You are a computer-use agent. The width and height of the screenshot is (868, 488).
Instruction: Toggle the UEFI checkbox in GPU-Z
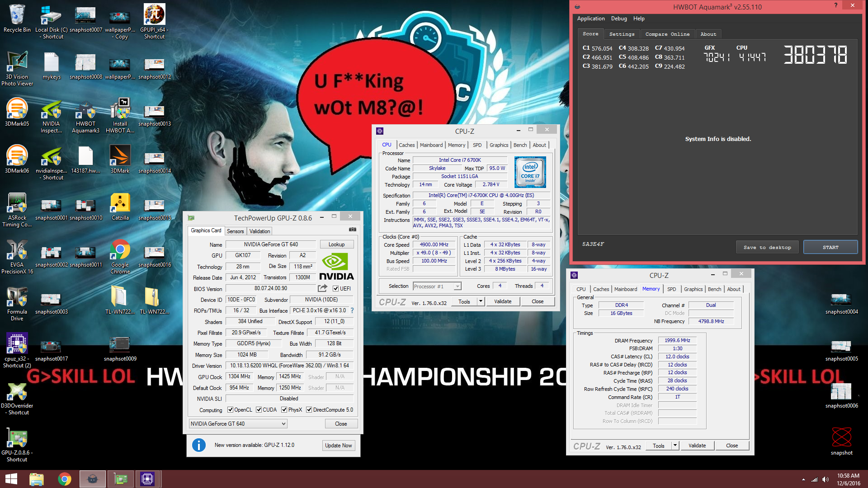click(x=335, y=288)
